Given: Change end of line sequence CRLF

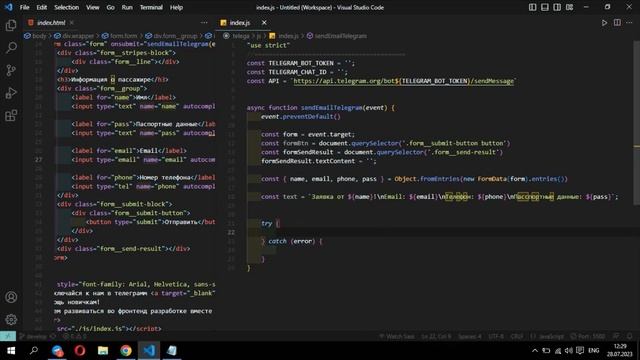Looking at the screenshot, I should point(517,336).
